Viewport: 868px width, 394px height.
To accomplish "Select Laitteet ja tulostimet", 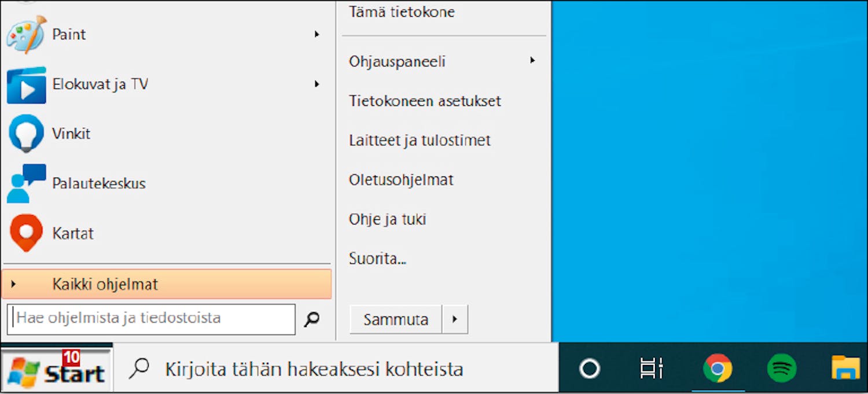I will click(420, 141).
